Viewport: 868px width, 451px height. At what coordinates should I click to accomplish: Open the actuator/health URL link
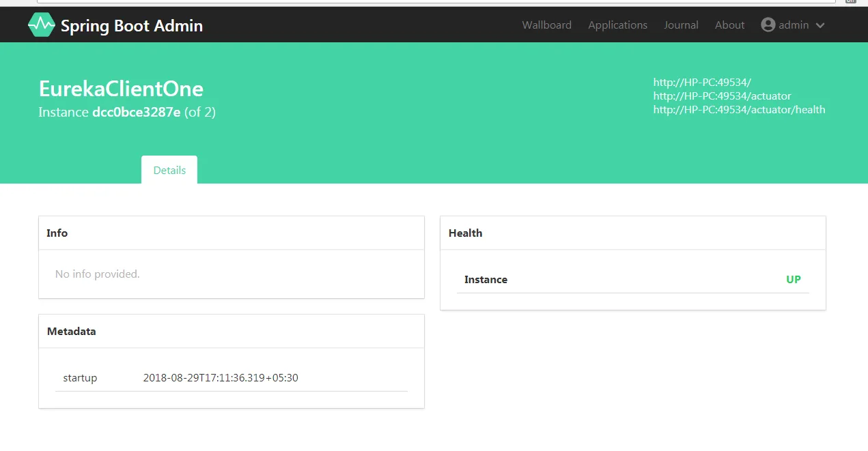tap(739, 109)
